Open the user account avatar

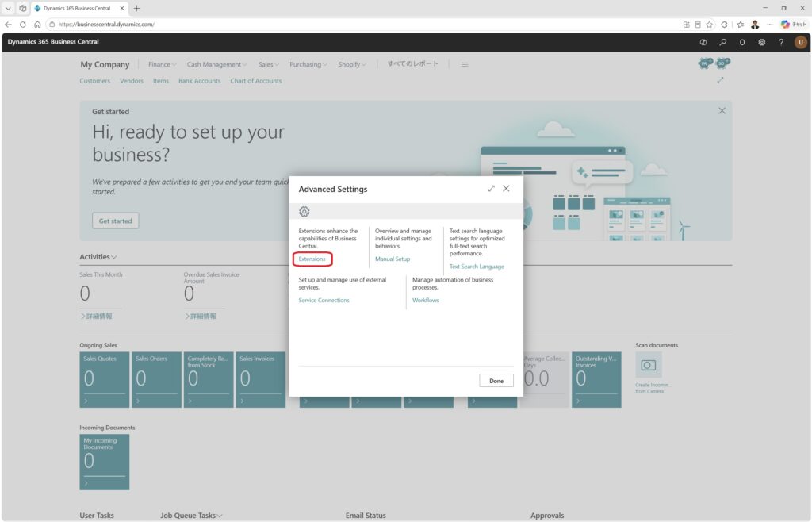click(801, 43)
